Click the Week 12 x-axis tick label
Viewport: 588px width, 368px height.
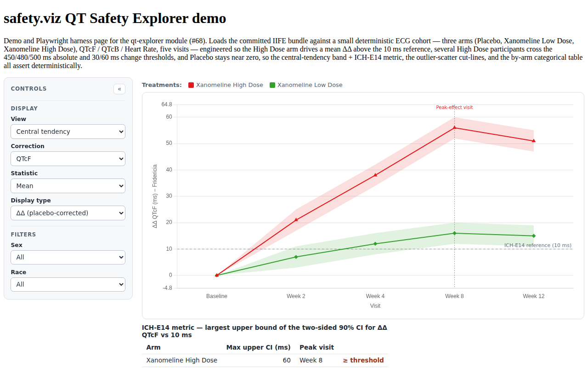click(534, 296)
